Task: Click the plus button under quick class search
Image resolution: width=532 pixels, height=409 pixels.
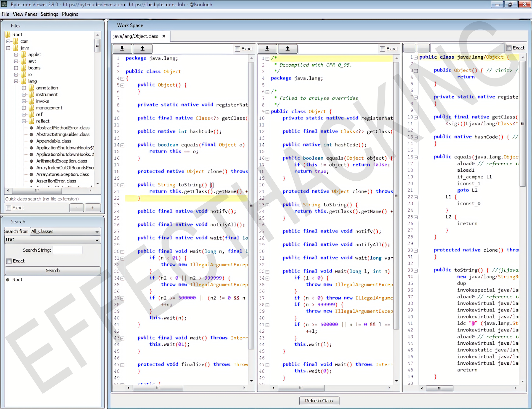Action: pos(93,208)
